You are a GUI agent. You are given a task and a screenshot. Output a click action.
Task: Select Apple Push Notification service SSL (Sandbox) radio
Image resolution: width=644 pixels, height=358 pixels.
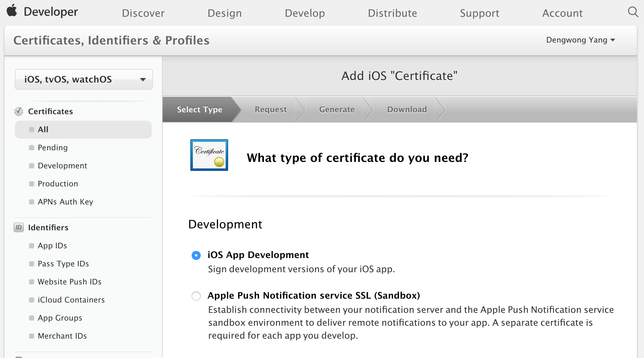point(196,296)
